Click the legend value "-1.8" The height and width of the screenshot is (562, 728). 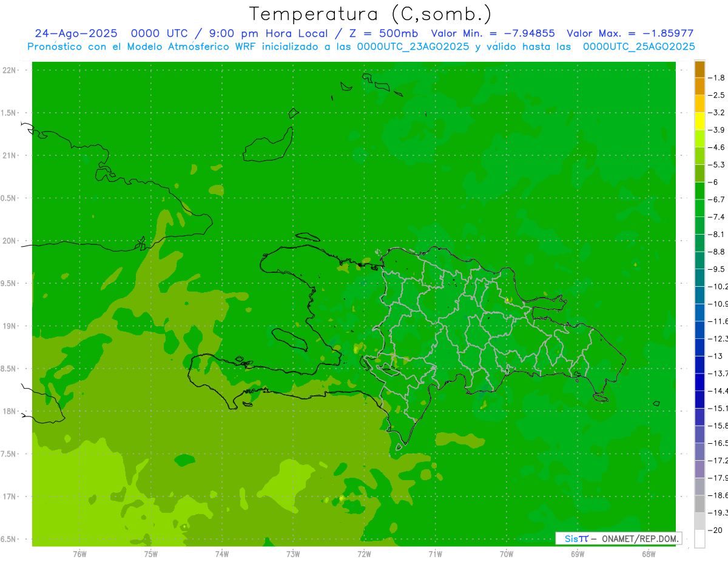[717, 78]
